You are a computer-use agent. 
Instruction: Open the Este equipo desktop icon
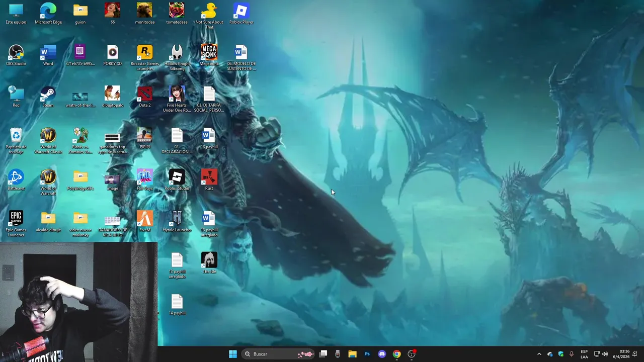pos(16,14)
